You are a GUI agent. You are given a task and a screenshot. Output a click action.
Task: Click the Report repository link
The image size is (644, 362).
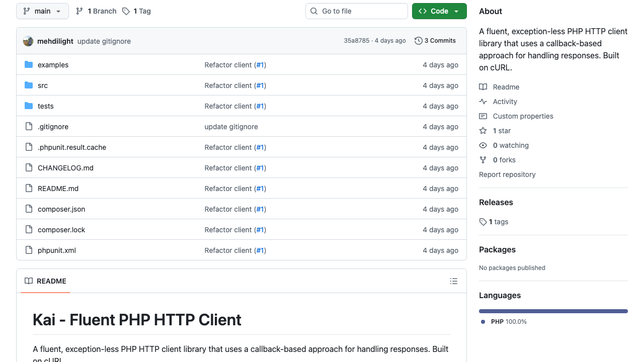click(507, 174)
